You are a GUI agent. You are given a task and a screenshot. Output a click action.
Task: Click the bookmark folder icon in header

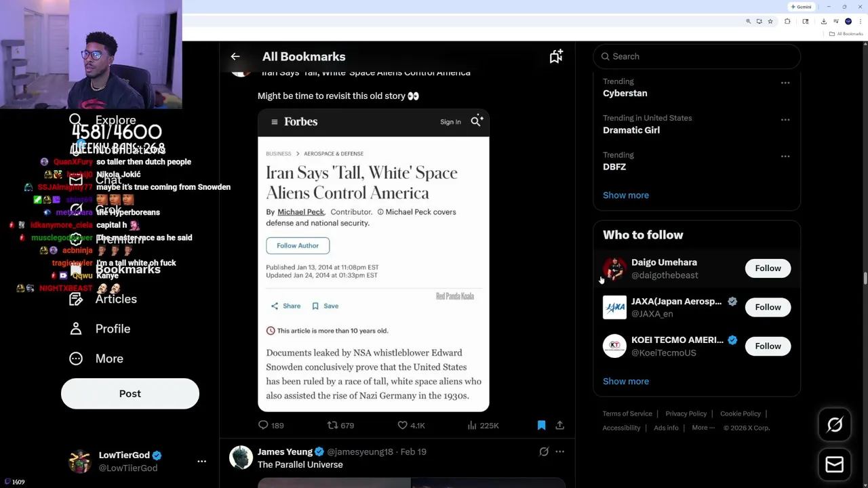[x=556, y=57]
